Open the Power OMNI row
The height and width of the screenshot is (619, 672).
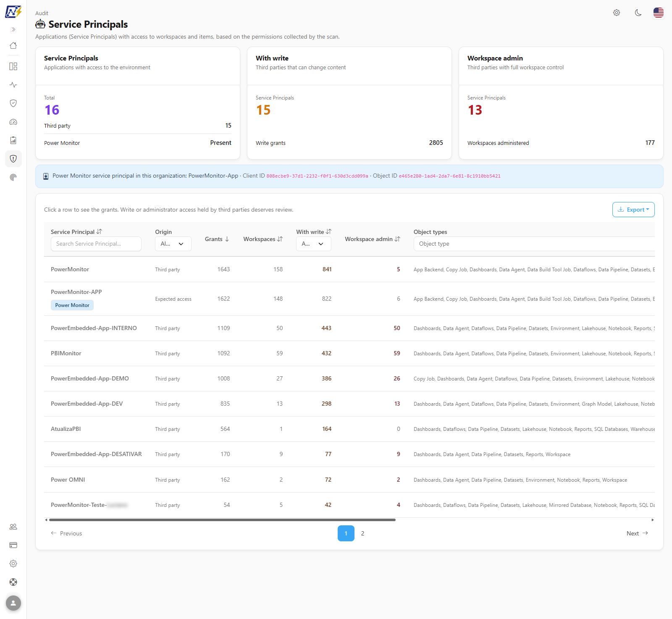coord(349,480)
